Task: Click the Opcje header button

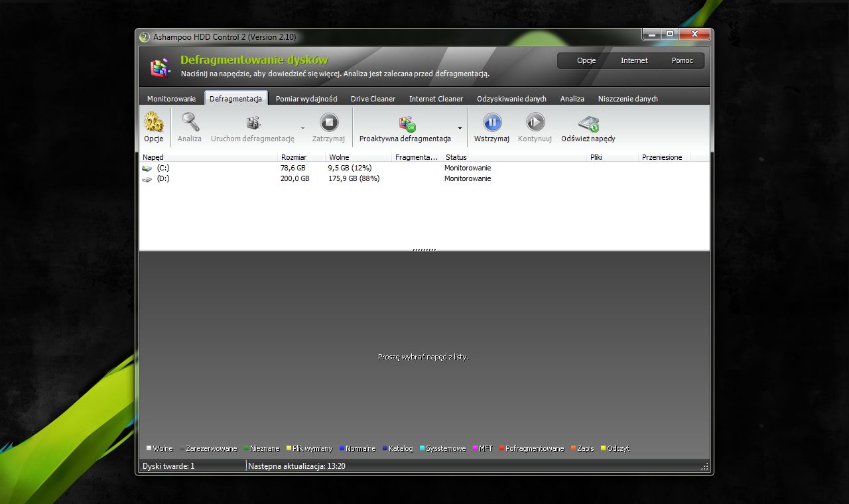Action: (x=586, y=60)
